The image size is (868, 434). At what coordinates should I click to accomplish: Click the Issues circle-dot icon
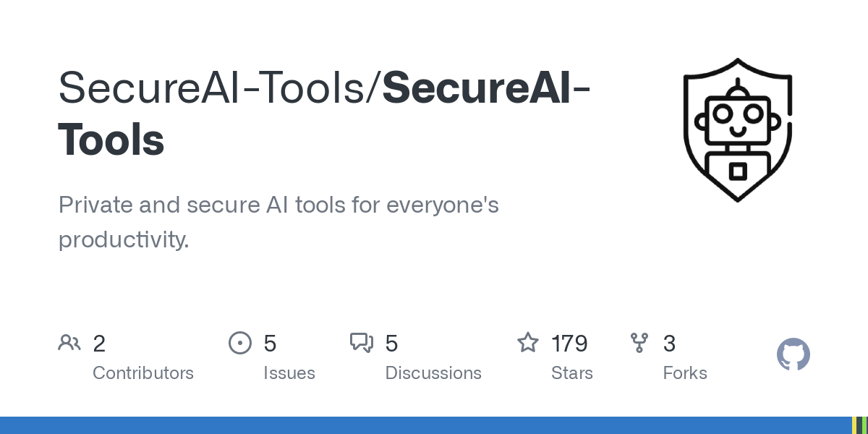[x=240, y=342]
